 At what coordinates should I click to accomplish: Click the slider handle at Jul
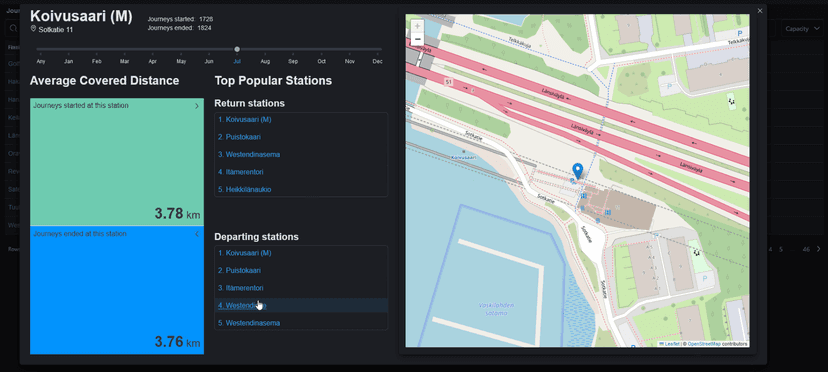[237, 49]
